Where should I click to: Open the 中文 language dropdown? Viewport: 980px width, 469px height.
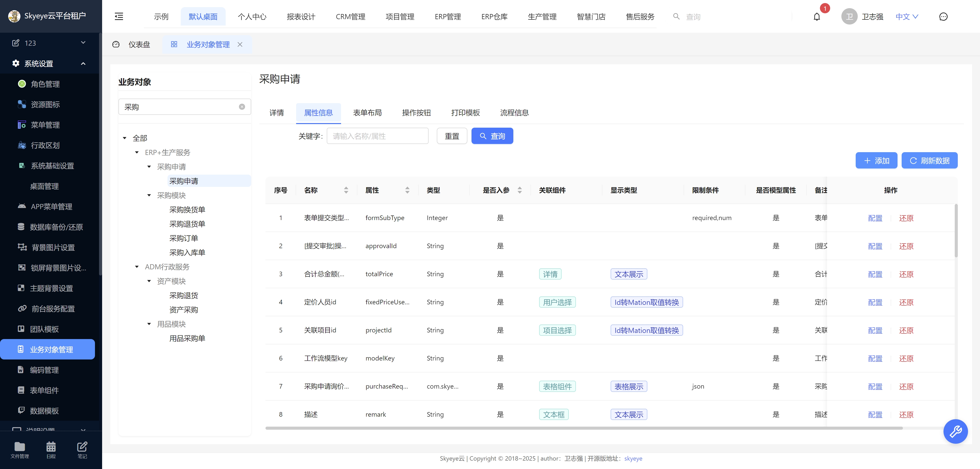[906, 16]
